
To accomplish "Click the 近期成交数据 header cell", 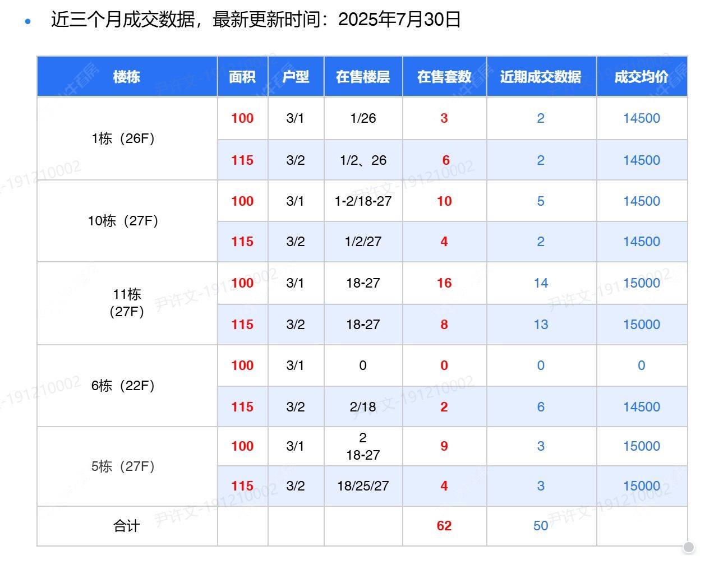I will click(x=541, y=77).
